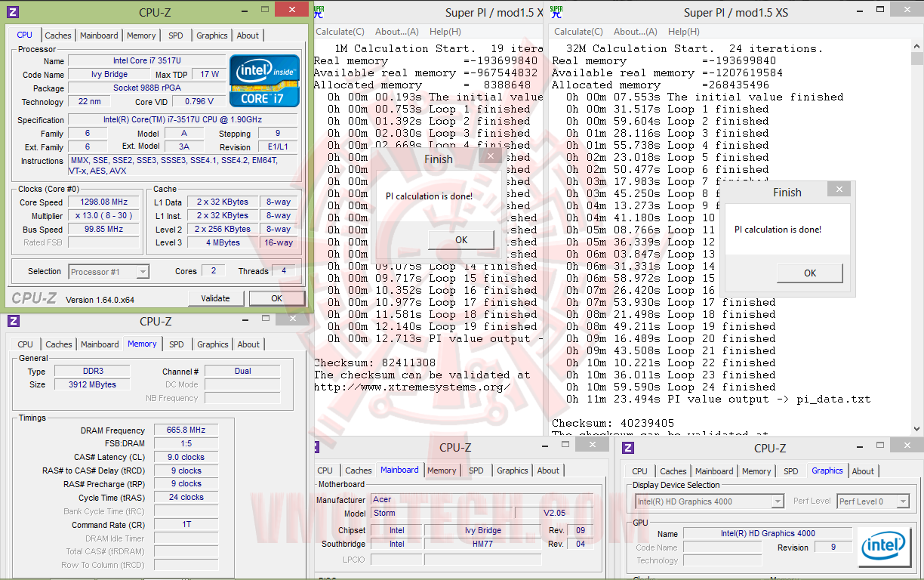Click the CPU-Z title icon in top window
Viewport: 924px width, 580px height.
pyautogui.click(x=14, y=12)
